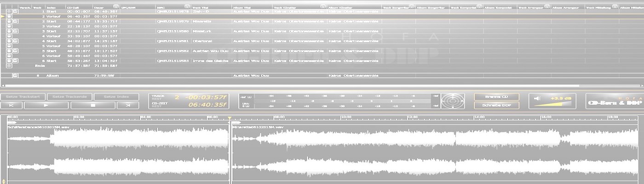Select the SchäfersDance06102015M.wav waveform clip
The height and width of the screenshot is (184, 644).
click(119, 152)
